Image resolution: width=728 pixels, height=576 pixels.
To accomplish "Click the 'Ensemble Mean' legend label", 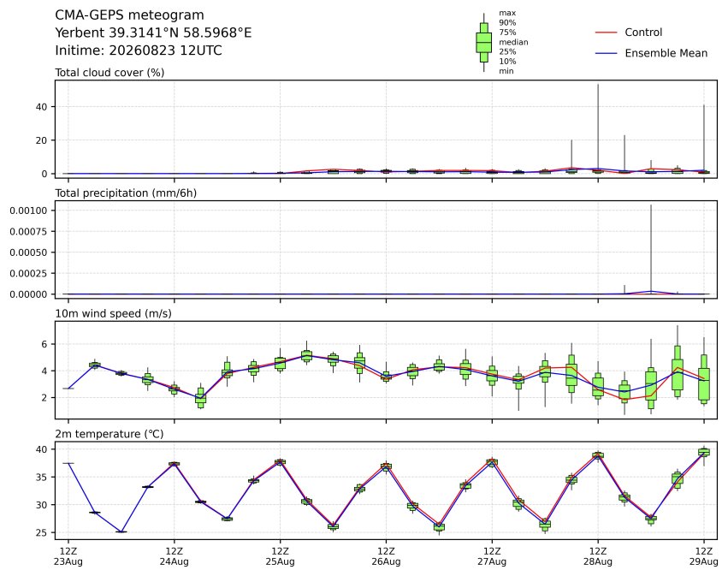I will (x=666, y=53).
